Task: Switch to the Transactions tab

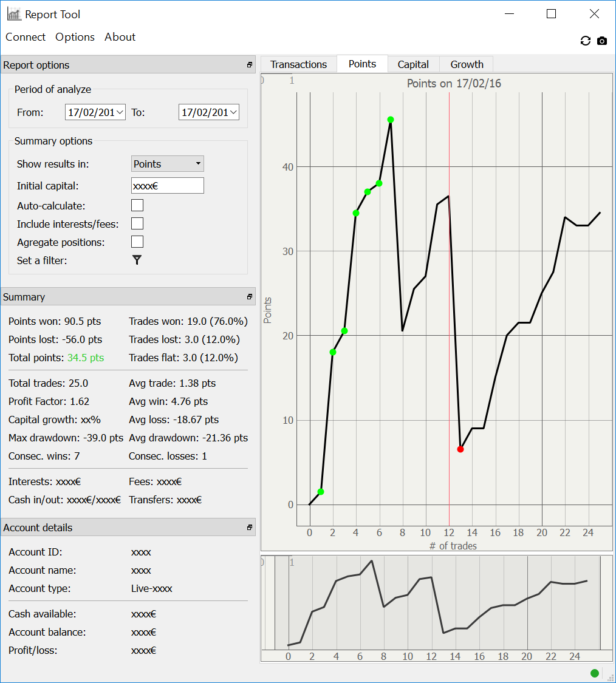Action: point(299,64)
